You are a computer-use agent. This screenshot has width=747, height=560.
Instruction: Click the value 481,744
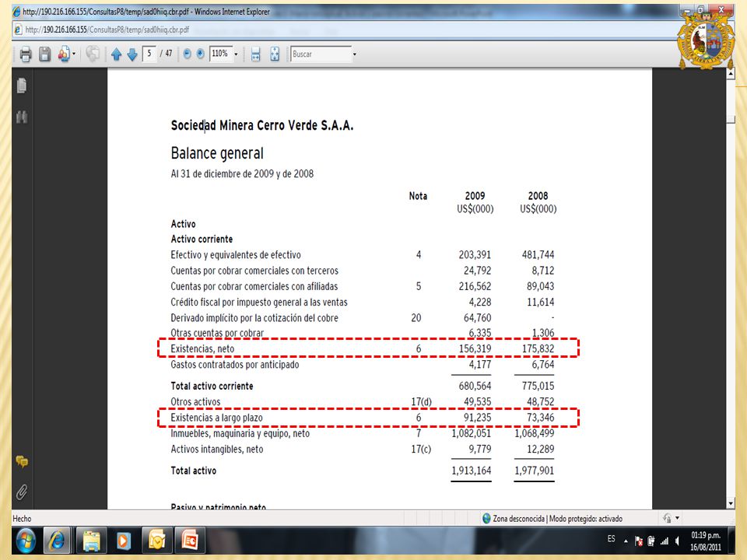click(x=538, y=255)
